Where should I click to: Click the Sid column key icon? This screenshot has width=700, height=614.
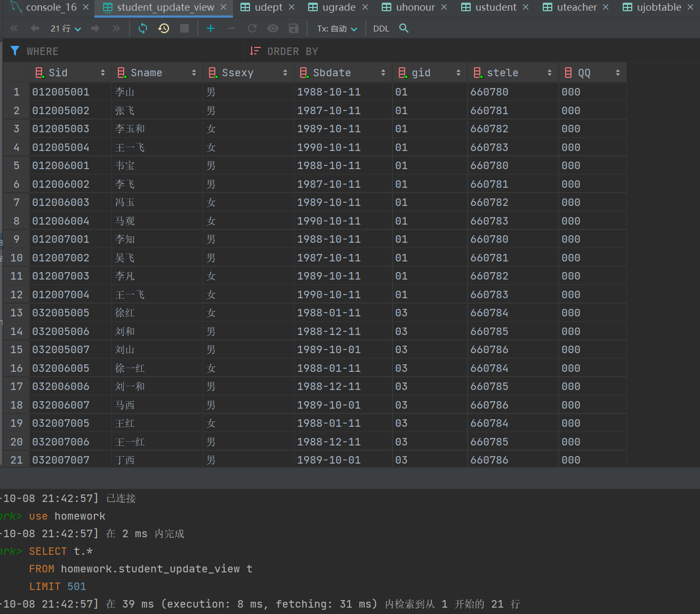pos(39,73)
